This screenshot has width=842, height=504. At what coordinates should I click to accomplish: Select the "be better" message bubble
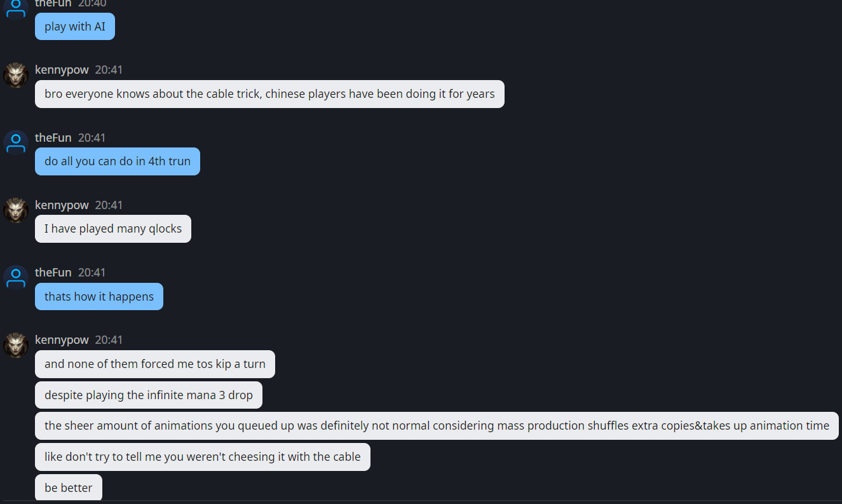pos(69,488)
